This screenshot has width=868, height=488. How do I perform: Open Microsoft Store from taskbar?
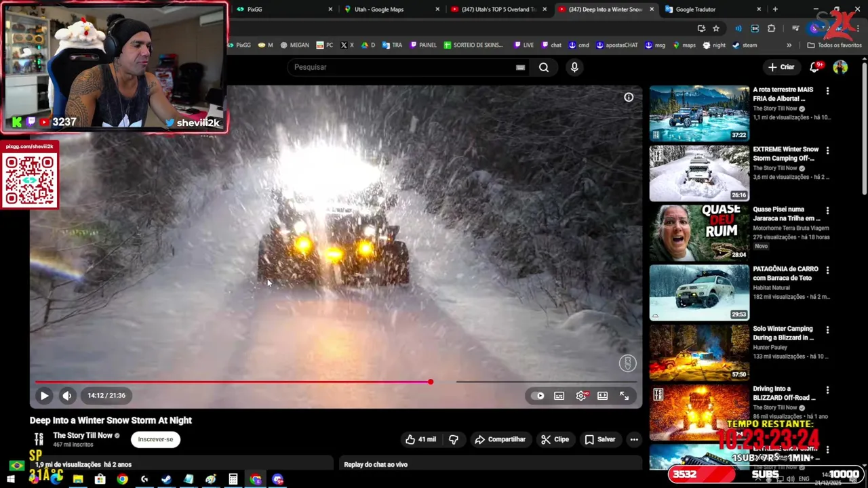coord(100,479)
